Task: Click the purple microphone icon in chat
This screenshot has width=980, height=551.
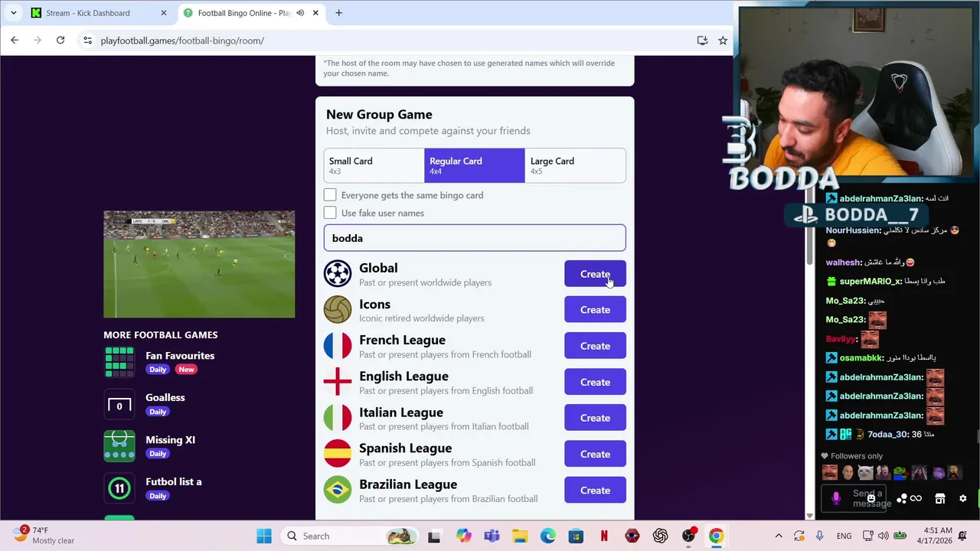Action: [836, 498]
